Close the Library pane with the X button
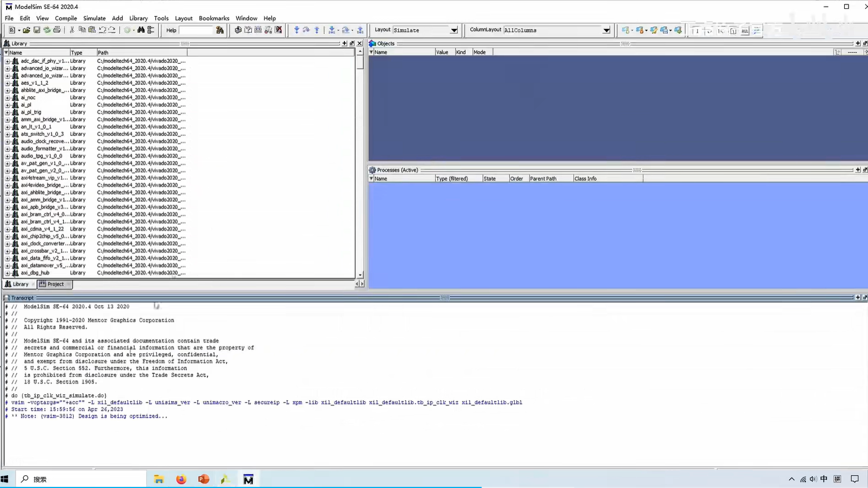The height and width of the screenshot is (488, 868). point(359,43)
